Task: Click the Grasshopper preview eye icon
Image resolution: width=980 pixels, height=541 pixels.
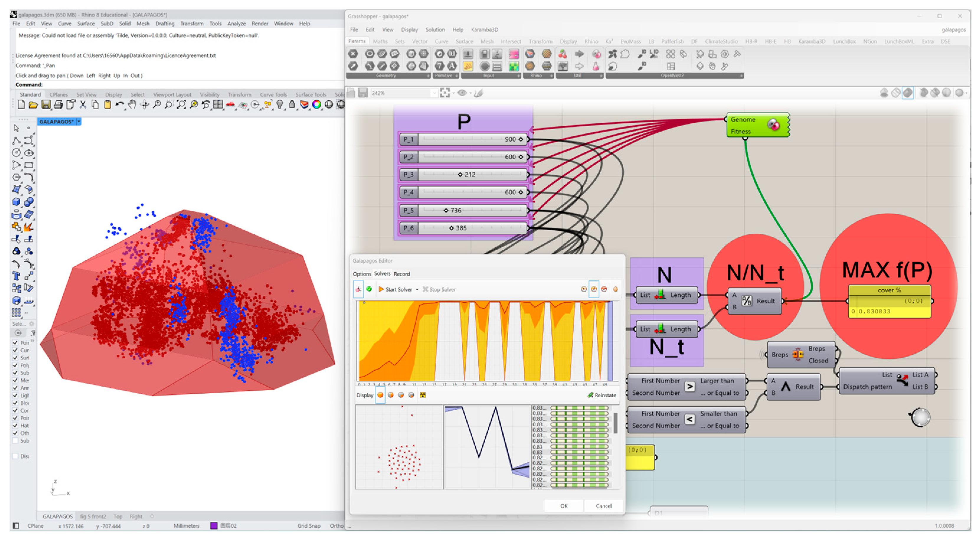Action: pos(462,93)
